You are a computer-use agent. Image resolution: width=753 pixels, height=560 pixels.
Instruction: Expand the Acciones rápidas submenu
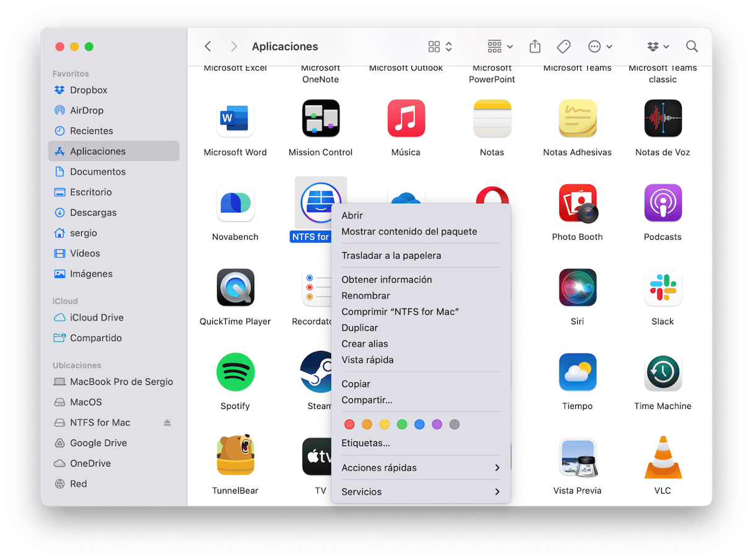(421, 468)
